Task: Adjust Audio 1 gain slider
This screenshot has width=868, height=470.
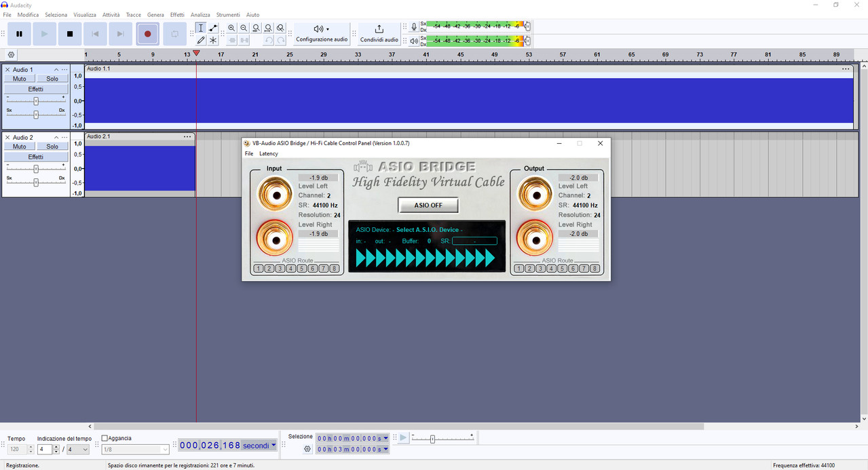Action: point(36,100)
